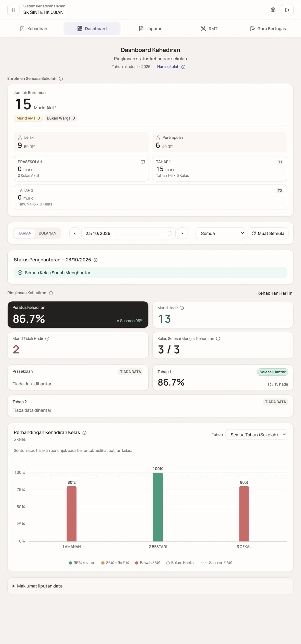Go to previous date
This screenshot has height=644, width=301.
[x=75, y=233]
